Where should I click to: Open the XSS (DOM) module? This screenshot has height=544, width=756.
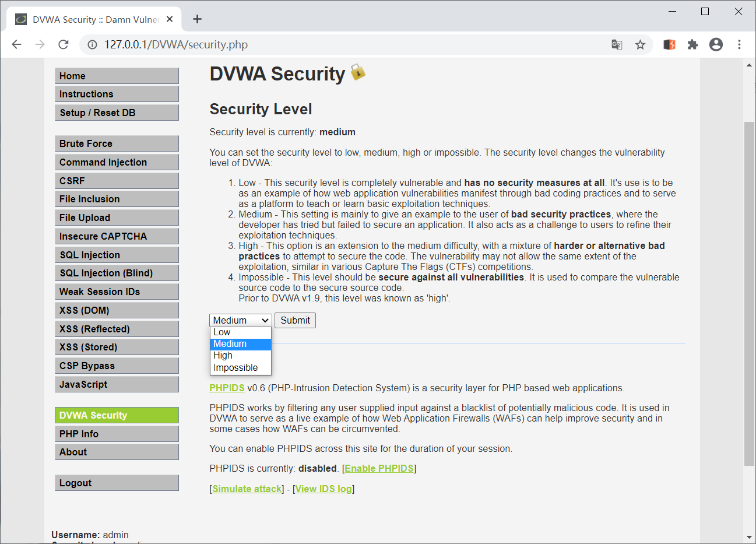pyautogui.click(x=117, y=310)
